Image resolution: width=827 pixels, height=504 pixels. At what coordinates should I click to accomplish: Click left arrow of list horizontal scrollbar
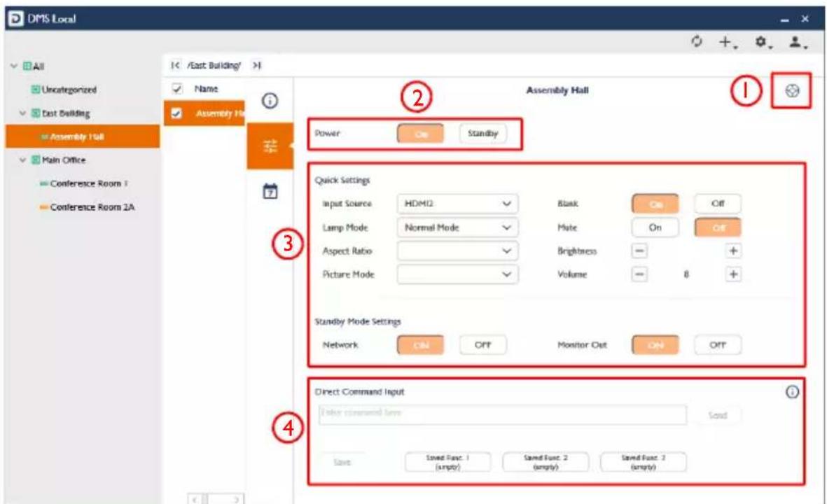click(x=195, y=498)
